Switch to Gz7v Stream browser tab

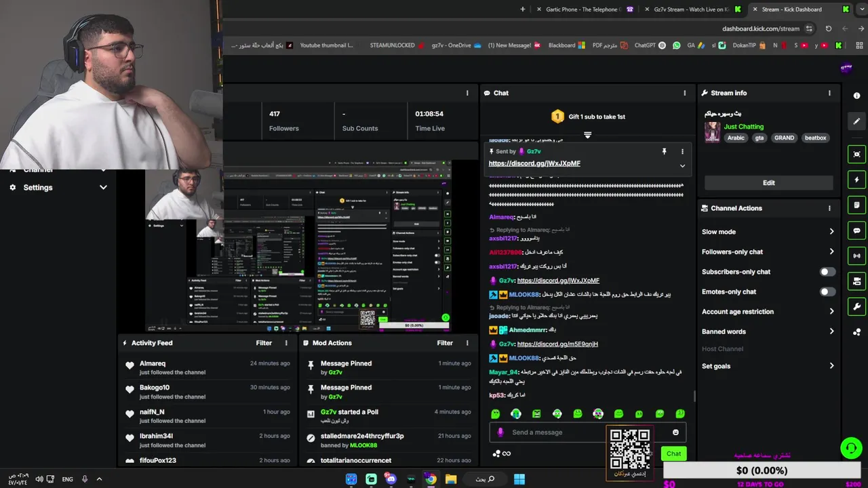coord(691,9)
